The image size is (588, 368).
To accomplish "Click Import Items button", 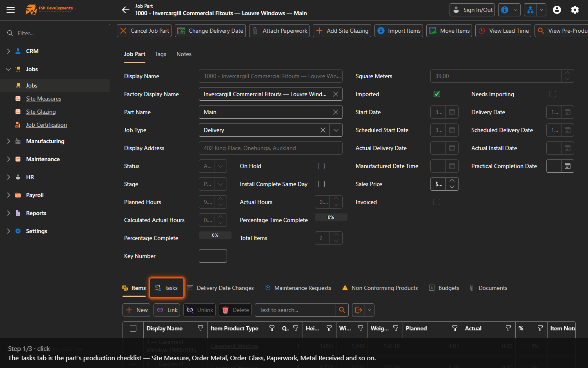I will 399,31.
